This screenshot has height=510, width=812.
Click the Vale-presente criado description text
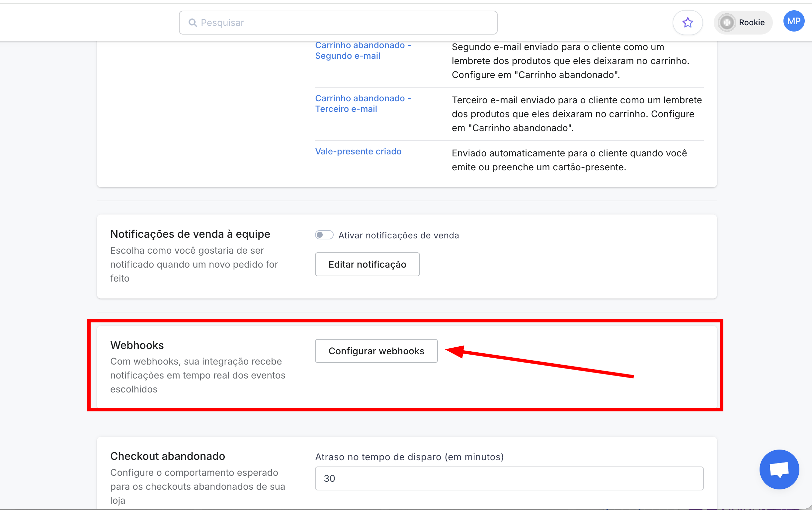pos(569,160)
